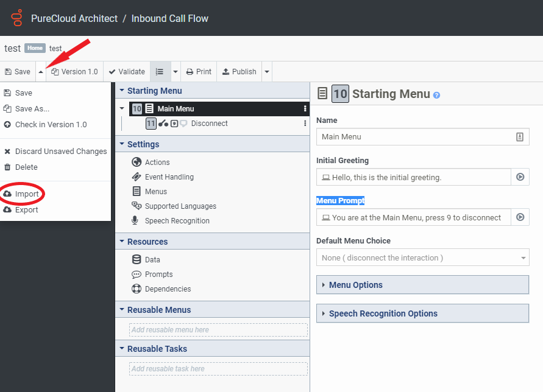Edit the Menu Prompt text field
This screenshot has width=543, height=392.
(413, 217)
